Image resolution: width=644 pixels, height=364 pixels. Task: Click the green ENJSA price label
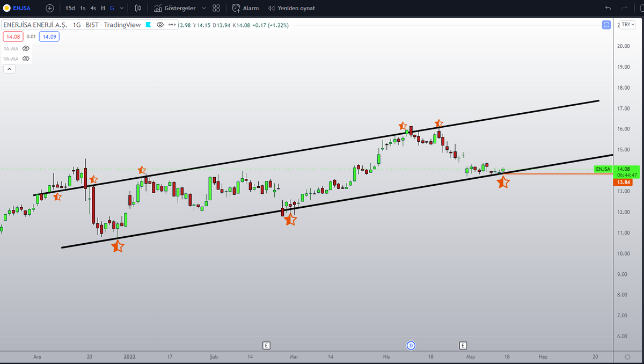coord(603,169)
